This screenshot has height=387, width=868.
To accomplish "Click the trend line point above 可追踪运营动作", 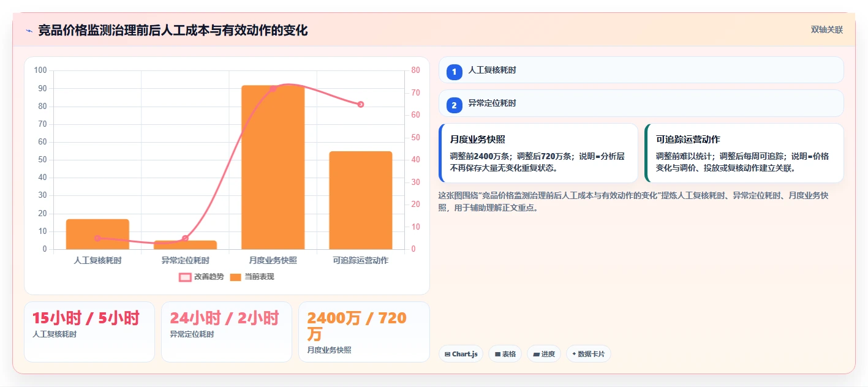I will (x=361, y=105).
